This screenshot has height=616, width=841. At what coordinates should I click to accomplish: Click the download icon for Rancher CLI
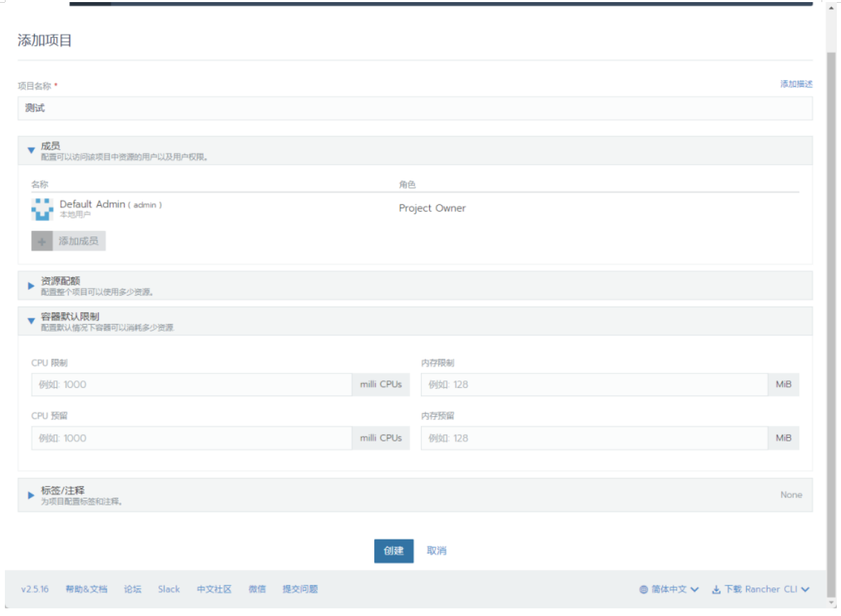coord(716,590)
